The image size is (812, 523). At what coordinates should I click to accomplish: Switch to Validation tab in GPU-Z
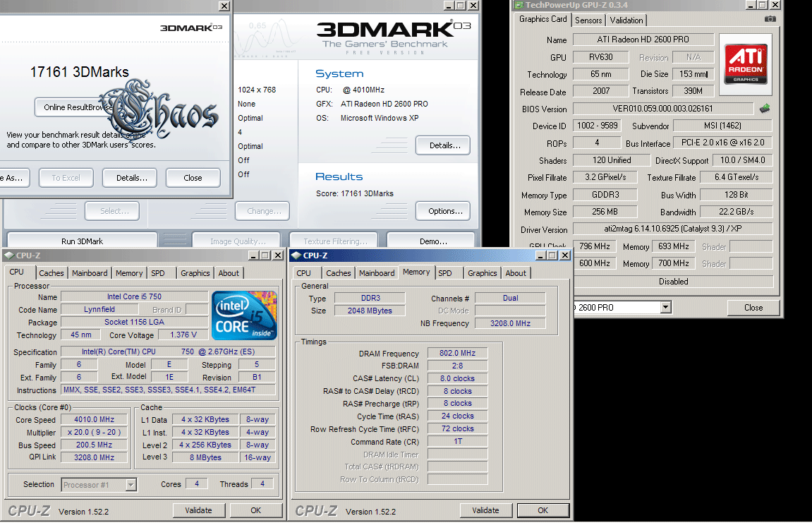click(x=626, y=20)
